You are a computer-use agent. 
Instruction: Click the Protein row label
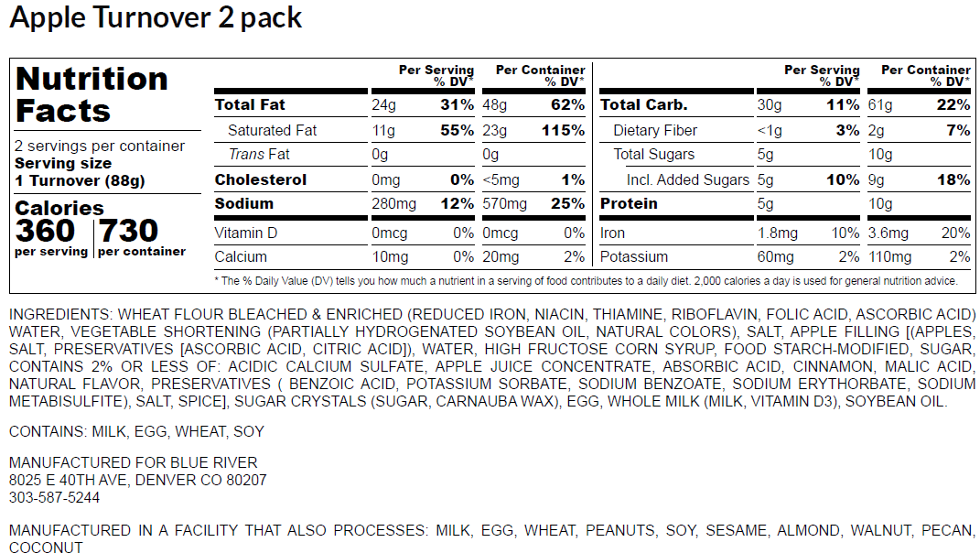point(629,203)
